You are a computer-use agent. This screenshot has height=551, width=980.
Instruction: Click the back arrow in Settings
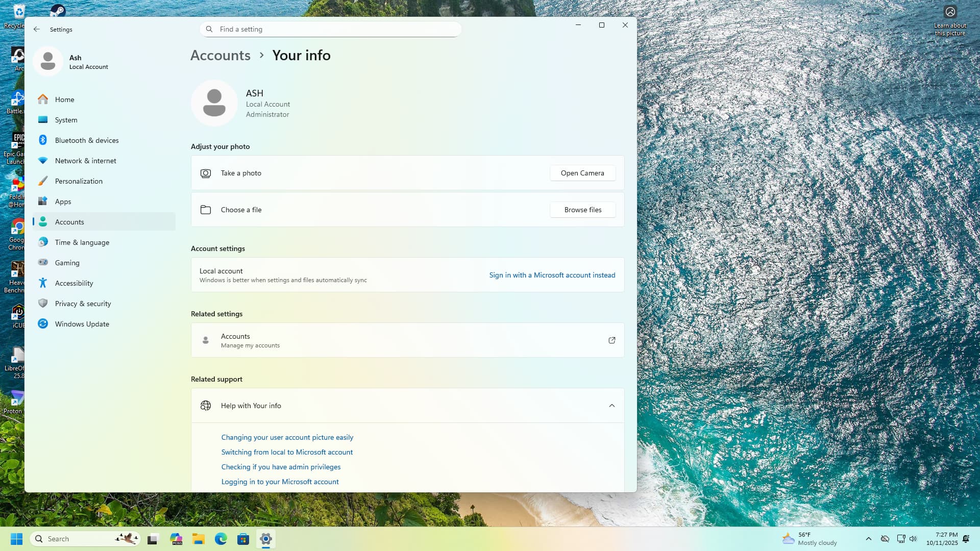(x=36, y=29)
